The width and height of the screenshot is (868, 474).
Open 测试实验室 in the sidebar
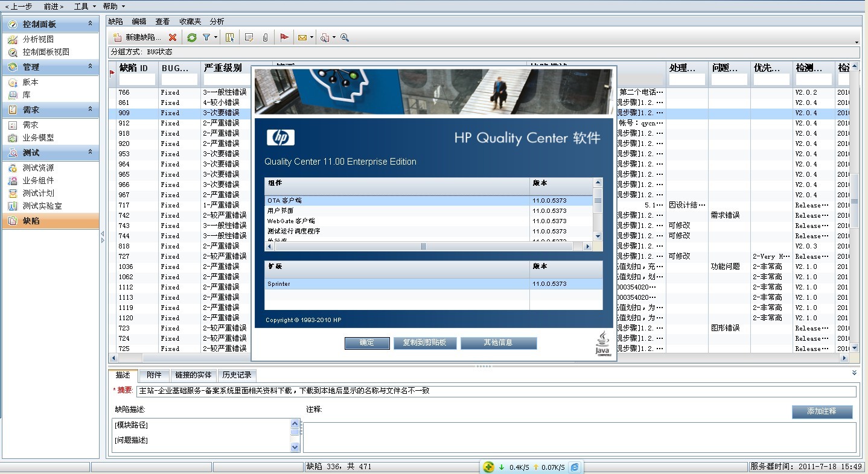(x=42, y=206)
